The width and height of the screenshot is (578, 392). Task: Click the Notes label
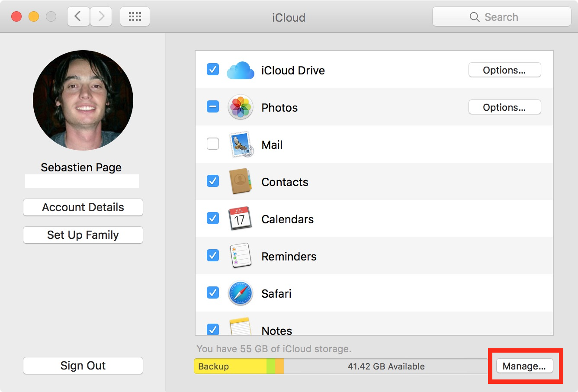click(277, 330)
